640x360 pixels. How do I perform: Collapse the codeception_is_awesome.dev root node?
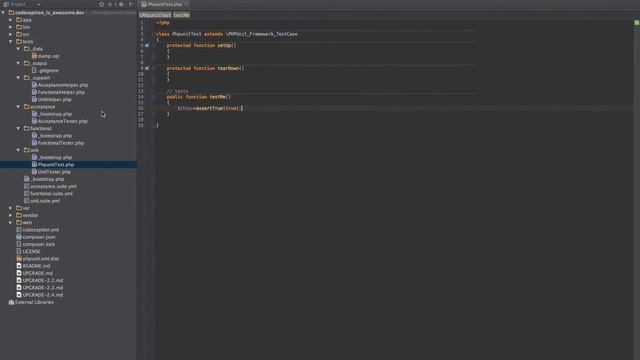pyautogui.click(x=4, y=13)
